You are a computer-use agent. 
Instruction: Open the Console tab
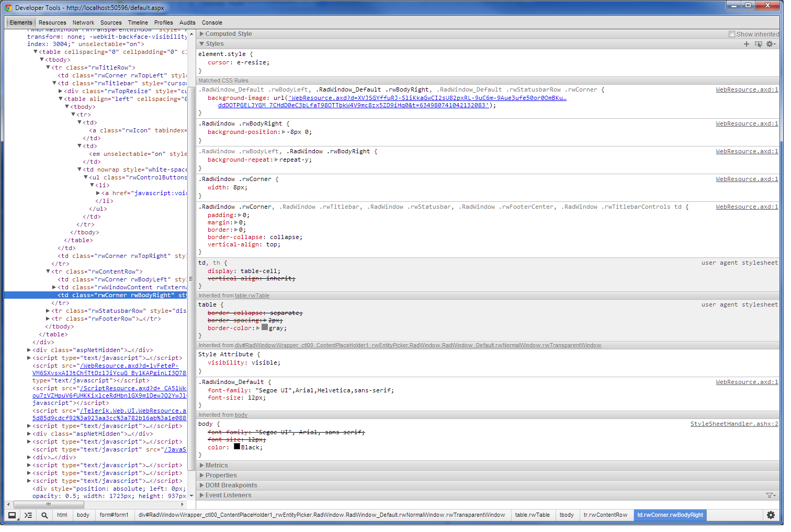click(x=212, y=22)
